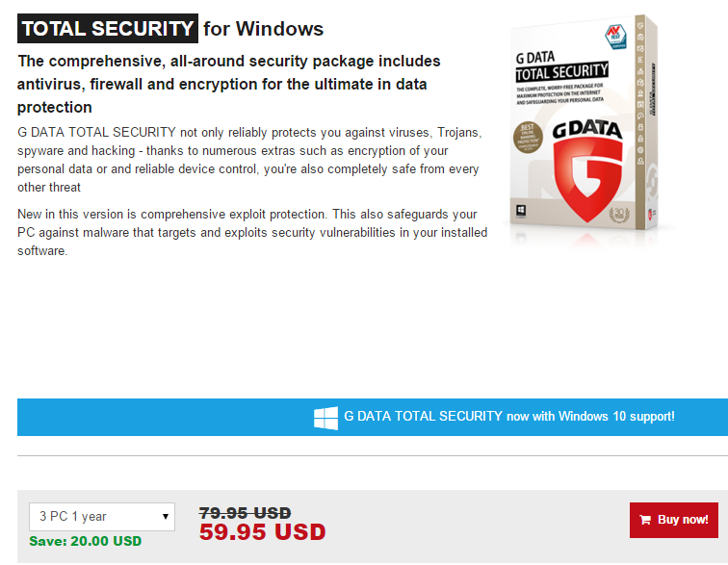Click the black TOTAL SECURITY heading label
This screenshot has width=728, height=565.
[108, 29]
